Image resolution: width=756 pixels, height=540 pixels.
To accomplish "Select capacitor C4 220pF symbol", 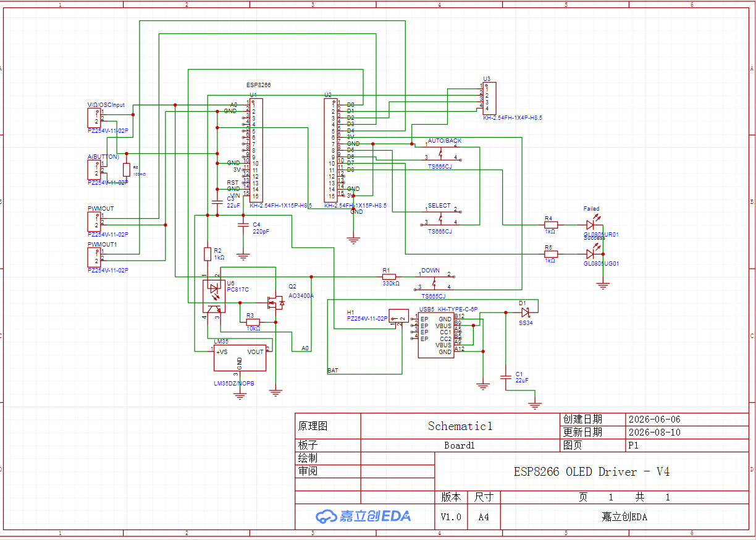I will [x=243, y=225].
